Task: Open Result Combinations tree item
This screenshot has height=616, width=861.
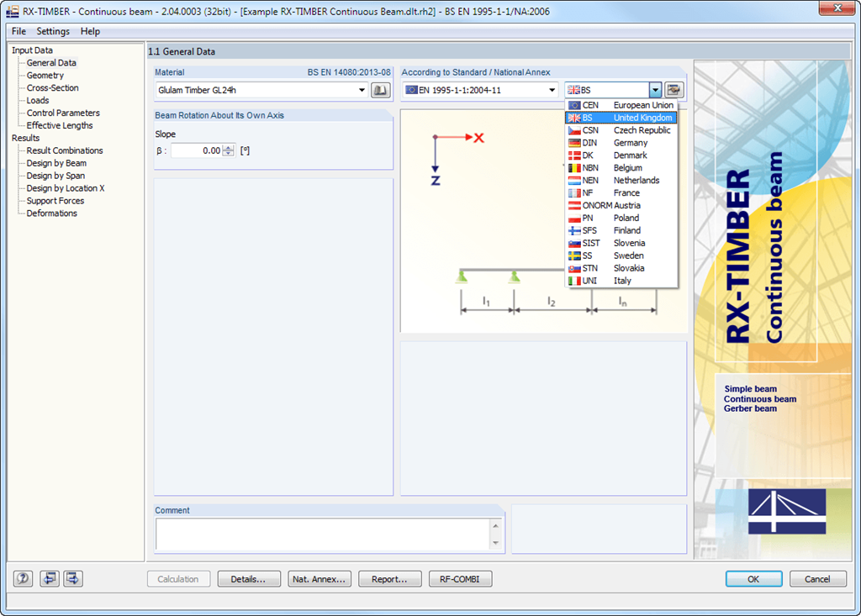Action: pyautogui.click(x=65, y=150)
